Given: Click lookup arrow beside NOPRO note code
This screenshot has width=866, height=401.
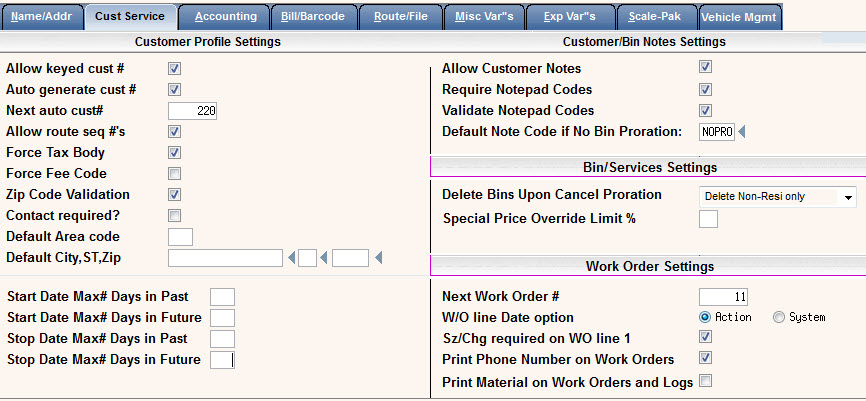Looking at the screenshot, I should coord(742,132).
